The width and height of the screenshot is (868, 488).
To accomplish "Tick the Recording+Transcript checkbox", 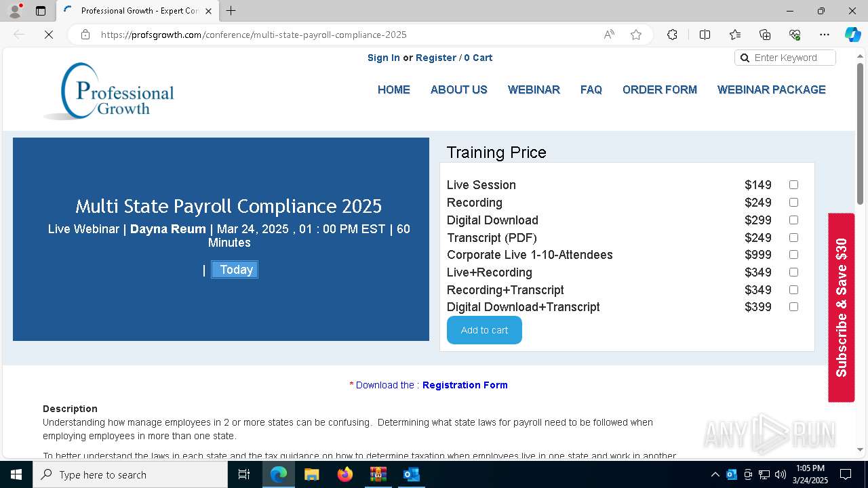I will point(793,290).
